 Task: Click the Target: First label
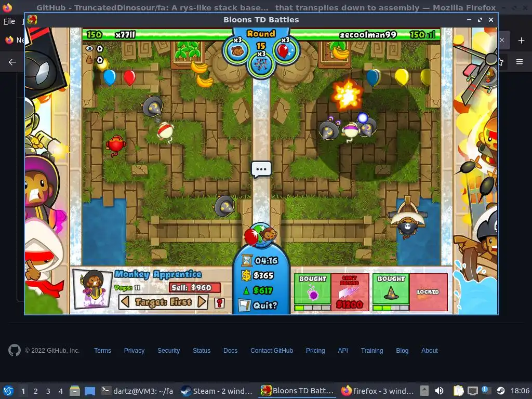click(x=163, y=302)
